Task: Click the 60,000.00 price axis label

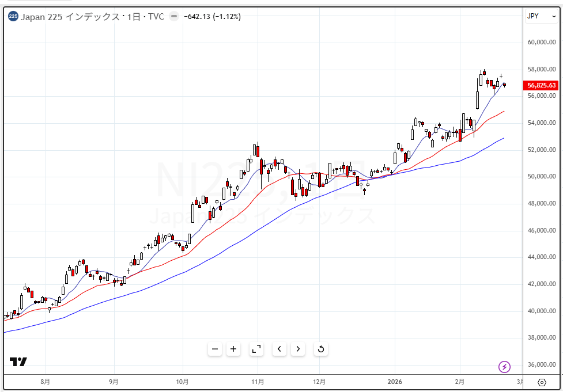Action: tap(542, 42)
